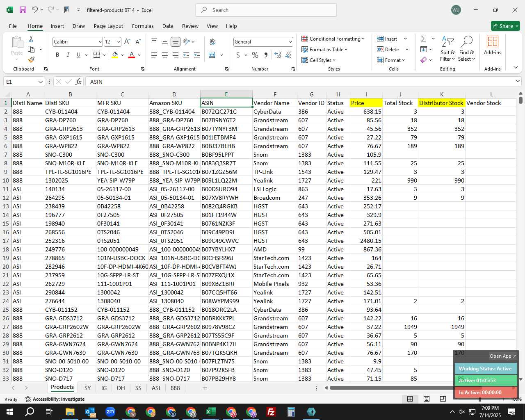Image resolution: width=525 pixels, height=420 pixels.
Task: Toggle Bold formatting
Action: click(57, 55)
